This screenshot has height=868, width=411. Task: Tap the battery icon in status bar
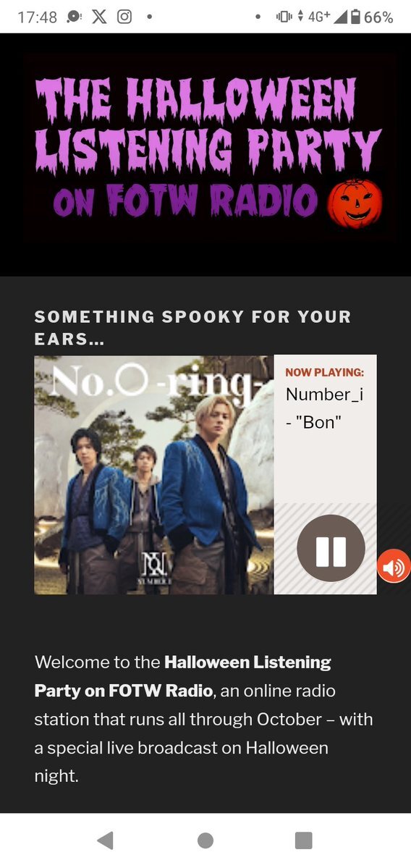coord(356,17)
